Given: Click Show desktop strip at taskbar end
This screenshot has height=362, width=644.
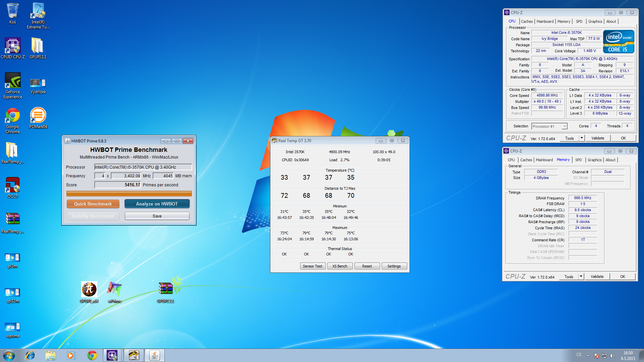Looking at the screenshot, I should pyautogui.click(x=641, y=355).
